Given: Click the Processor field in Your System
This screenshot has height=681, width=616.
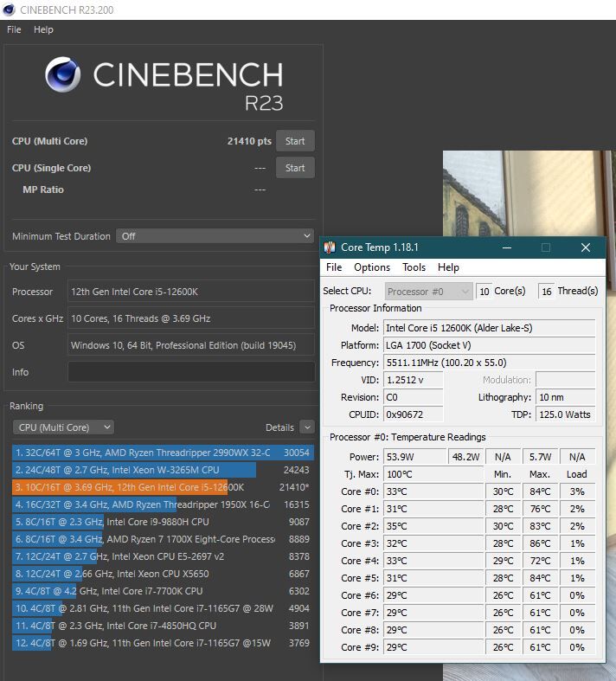Looking at the screenshot, I should (x=191, y=292).
